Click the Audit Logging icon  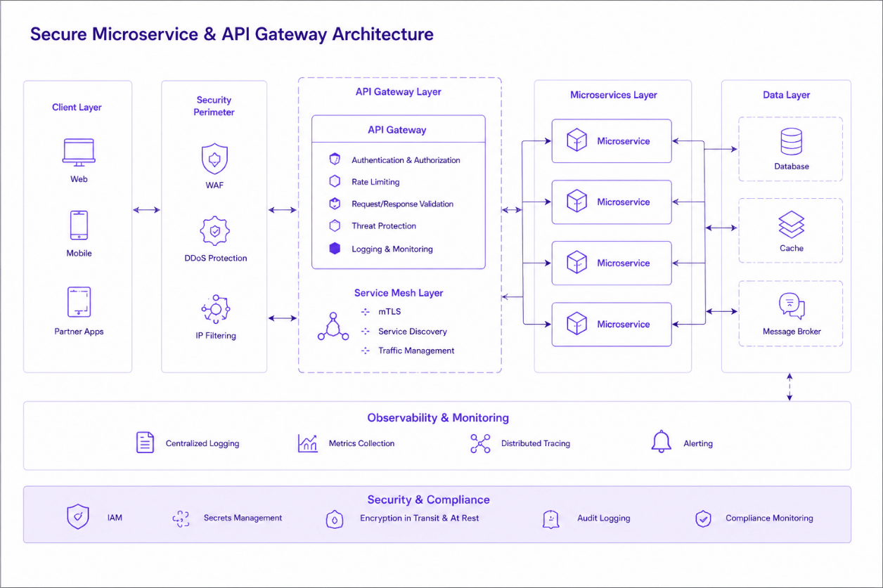551,519
